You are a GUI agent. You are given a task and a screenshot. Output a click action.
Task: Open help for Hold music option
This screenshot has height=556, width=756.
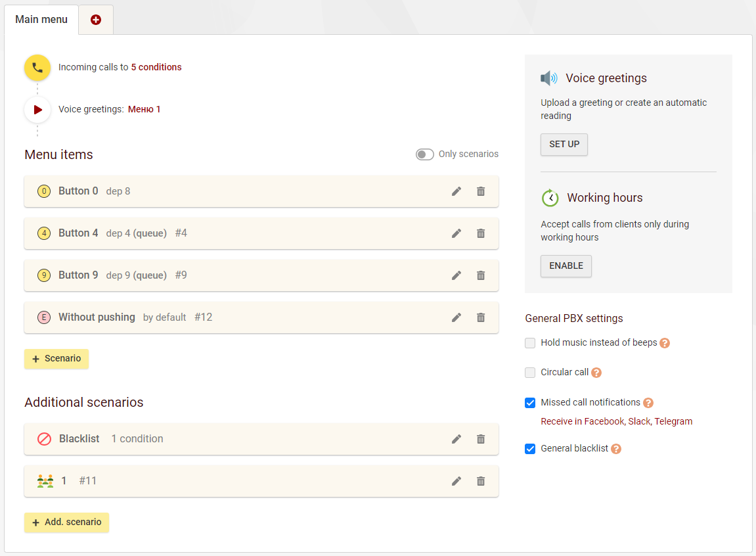pyautogui.click(x=665, y=343)
